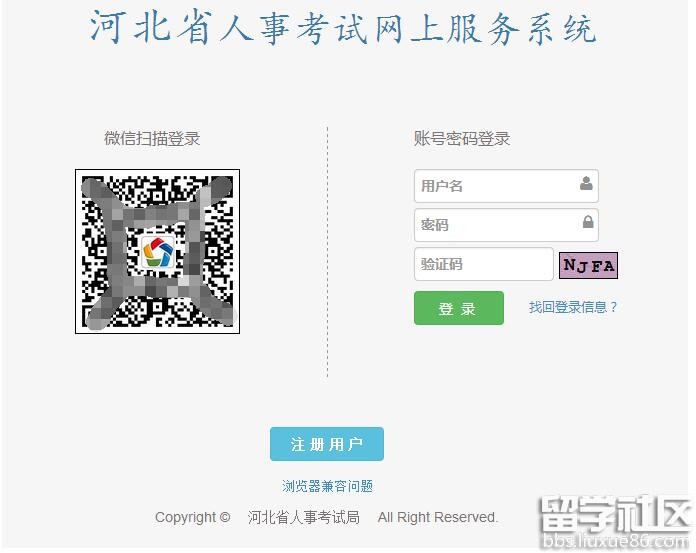Click the colorful pentagon logo in QR code
The width and height of the screenshot is (696, 553).
tap(158, 252)
